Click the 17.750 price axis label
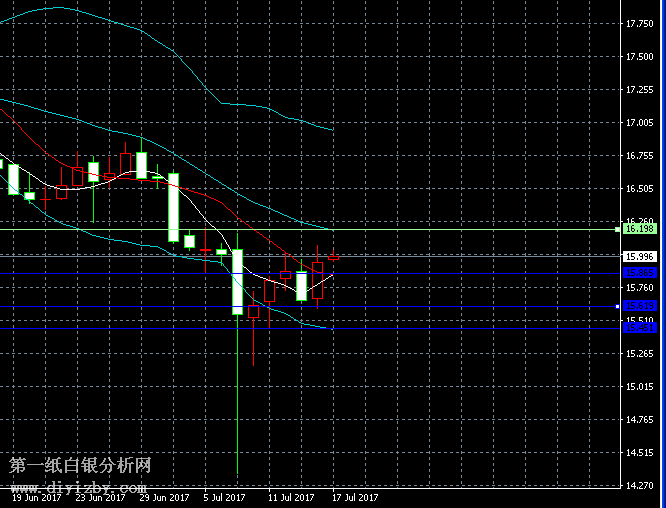 pos(639,24)
